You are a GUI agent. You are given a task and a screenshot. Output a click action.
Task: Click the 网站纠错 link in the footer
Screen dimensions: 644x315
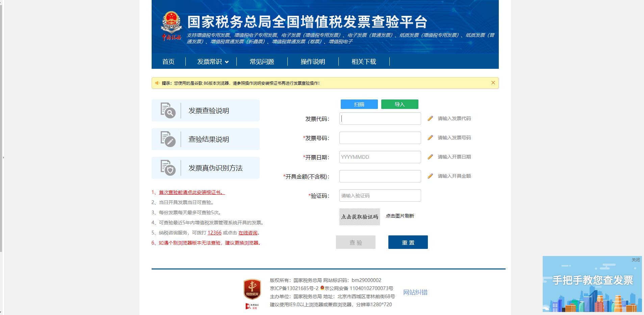(415, 292)
